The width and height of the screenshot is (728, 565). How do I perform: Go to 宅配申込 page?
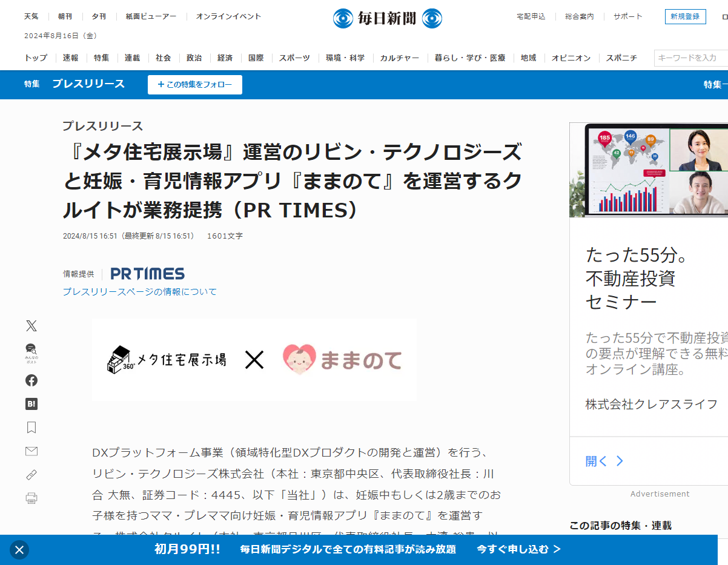pos(531,16)
